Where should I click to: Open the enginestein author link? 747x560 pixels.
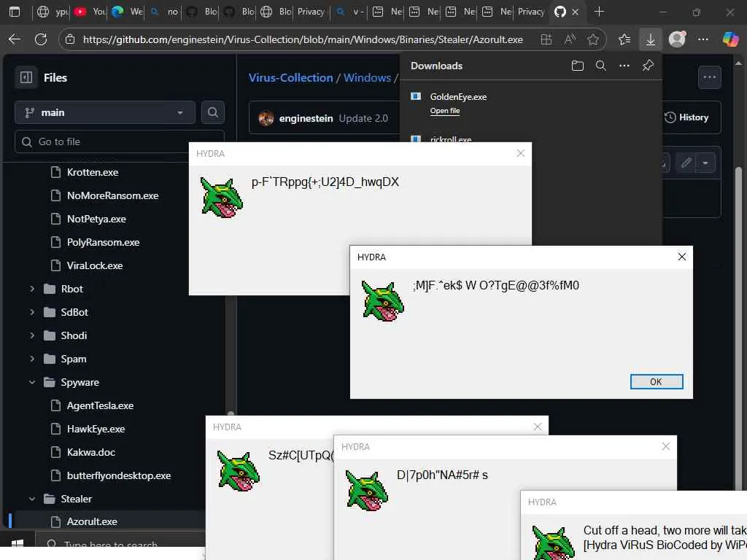(306, 118)
